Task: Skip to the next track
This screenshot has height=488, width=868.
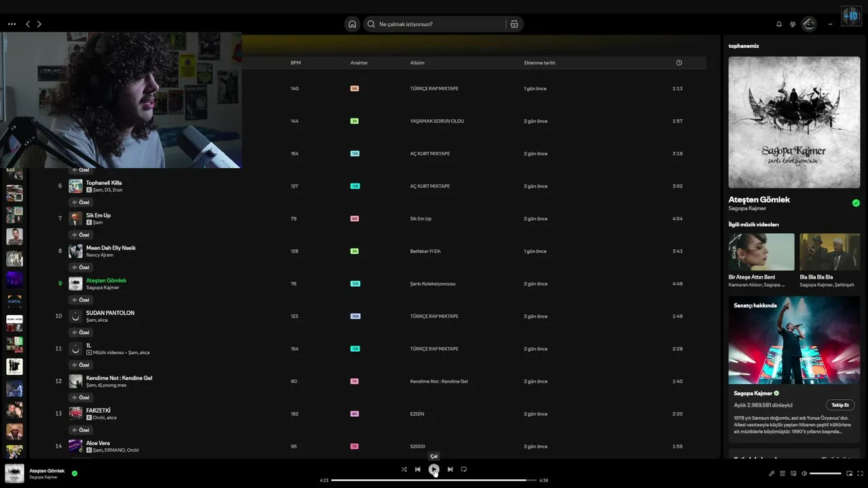Action: click(x=450, y=469)
